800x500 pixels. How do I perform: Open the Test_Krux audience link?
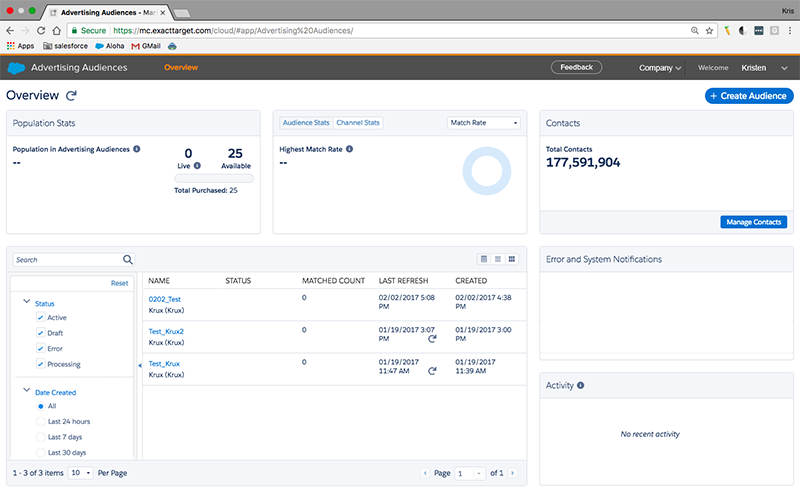click(x=164, y=364)
